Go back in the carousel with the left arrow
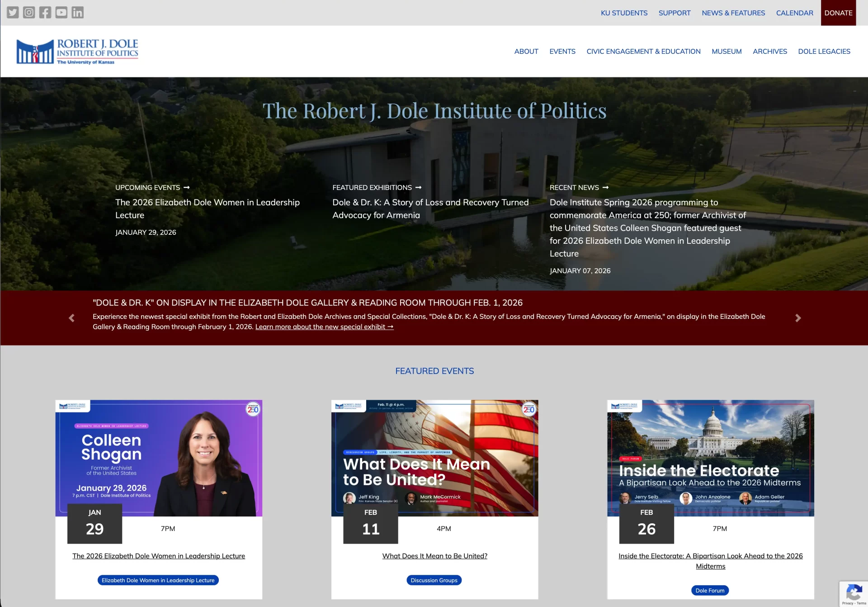 [x=71, y=318]
